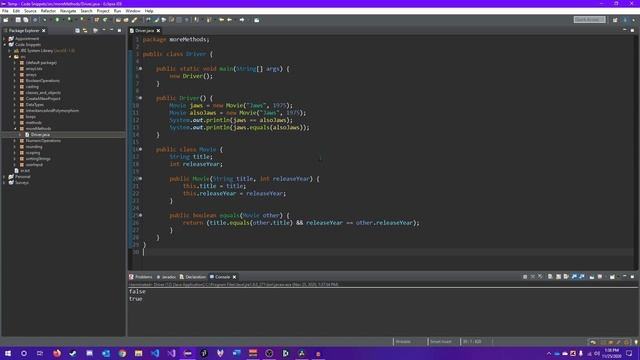Click the Open Type toolbar icon
The width and height of the screenshot is (640, 360).
[x=118, y=20]
